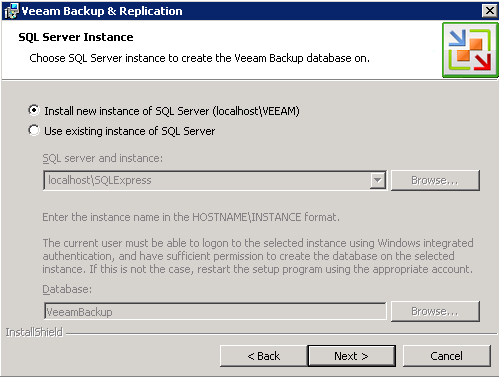
Task: Click the Veeam Backup logo graphic
Action: click(x=470, y=50)
